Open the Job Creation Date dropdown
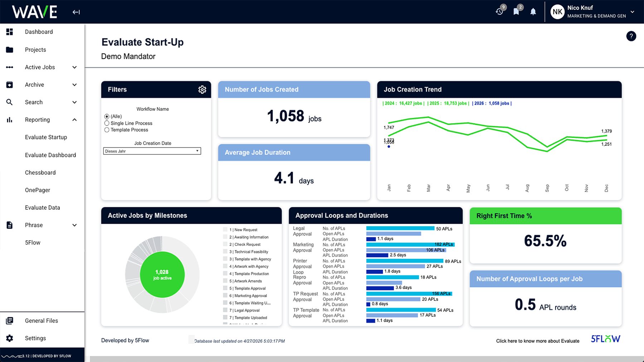Screen dimensions: 644x362 click(152, 151)
